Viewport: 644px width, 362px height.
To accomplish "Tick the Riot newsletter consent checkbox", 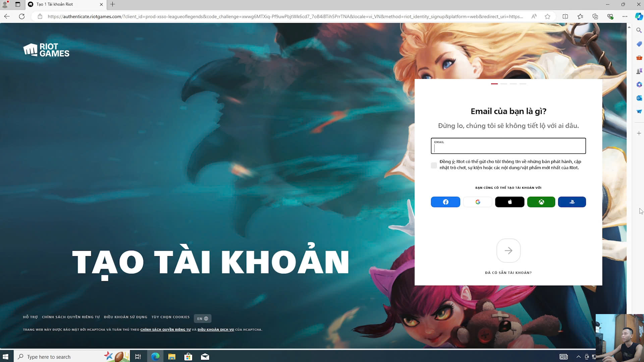I will [x=434, y=165].
